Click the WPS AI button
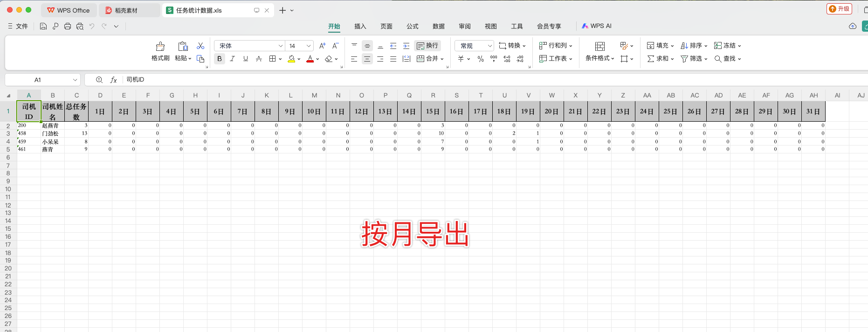Screen dimensions: 868x332 click(597, 26)
